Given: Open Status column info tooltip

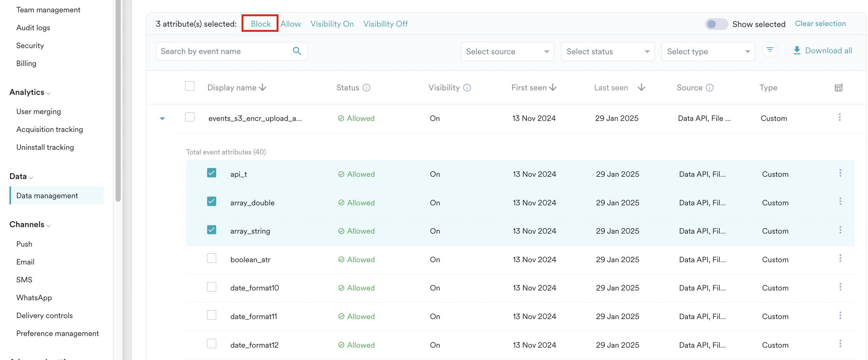Looking at the screenshot, I should click(x=366, y=88).
